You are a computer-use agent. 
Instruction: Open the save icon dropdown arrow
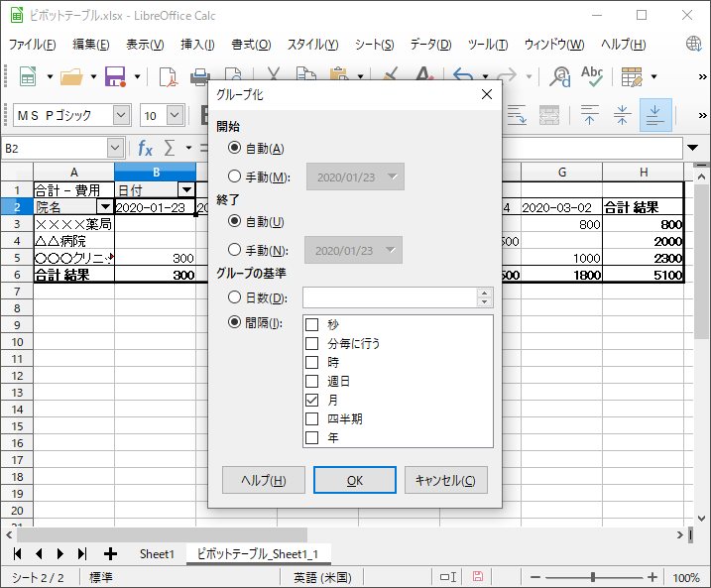click(x=137, y=76)
